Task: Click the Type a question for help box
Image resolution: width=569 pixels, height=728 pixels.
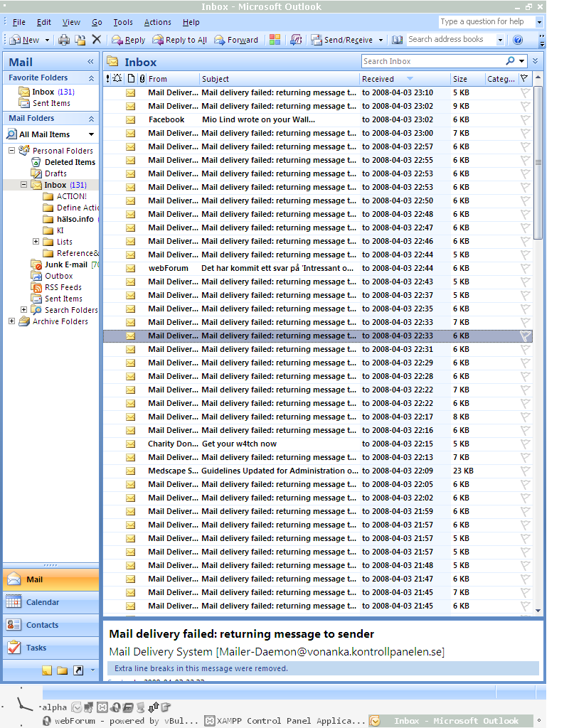Action: pos(486,21)
